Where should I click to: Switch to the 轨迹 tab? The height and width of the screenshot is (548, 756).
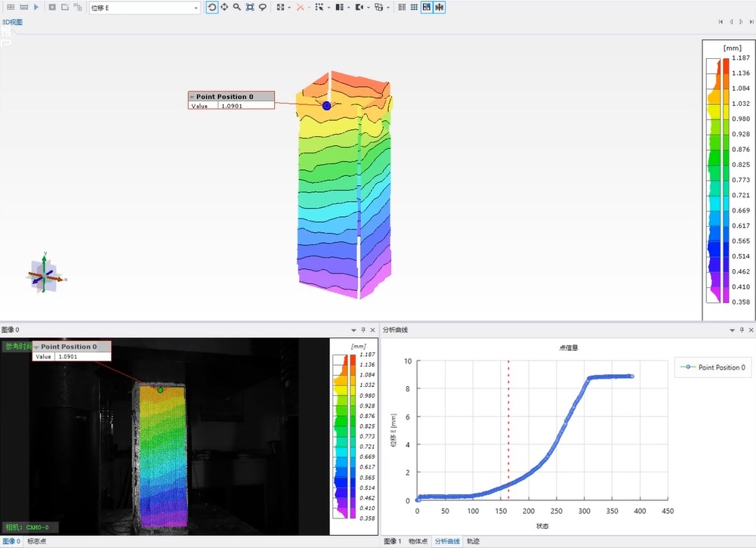473,541
